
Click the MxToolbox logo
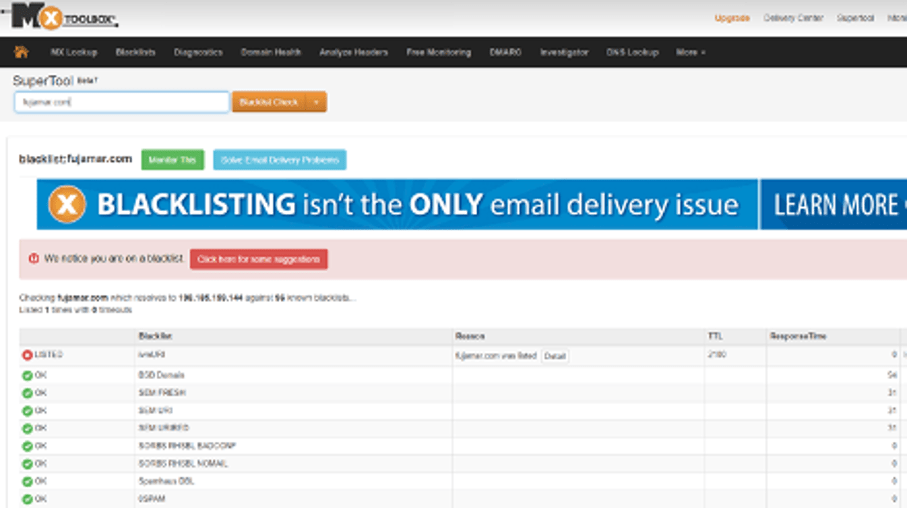tap(63, 16)
